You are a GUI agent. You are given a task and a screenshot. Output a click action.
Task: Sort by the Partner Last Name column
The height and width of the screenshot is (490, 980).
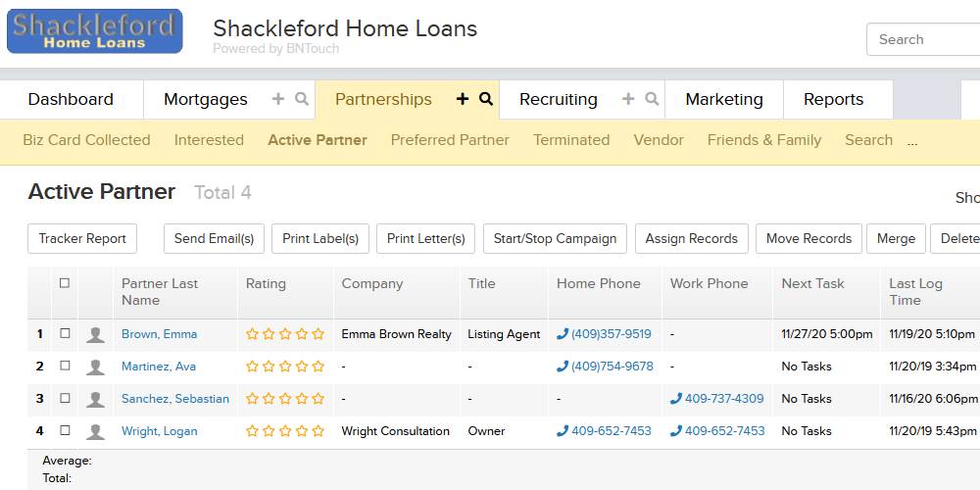click(160, 292)
